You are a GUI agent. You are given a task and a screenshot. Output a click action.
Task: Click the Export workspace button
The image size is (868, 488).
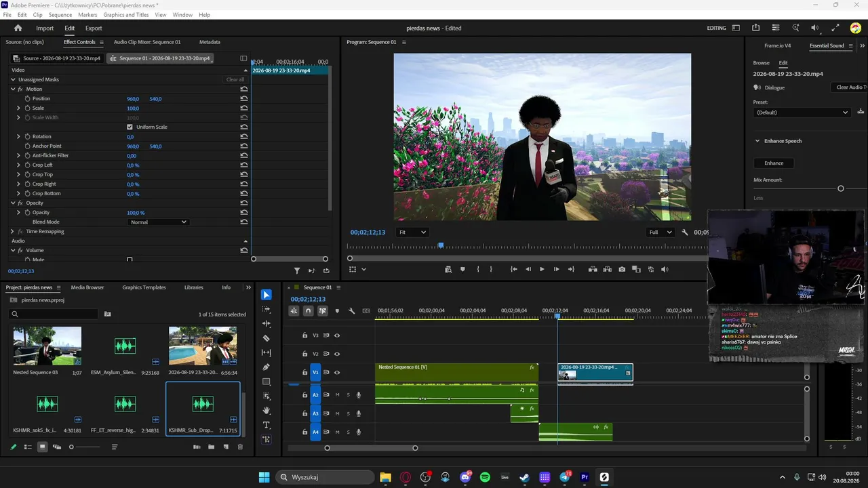pos(94,28)
